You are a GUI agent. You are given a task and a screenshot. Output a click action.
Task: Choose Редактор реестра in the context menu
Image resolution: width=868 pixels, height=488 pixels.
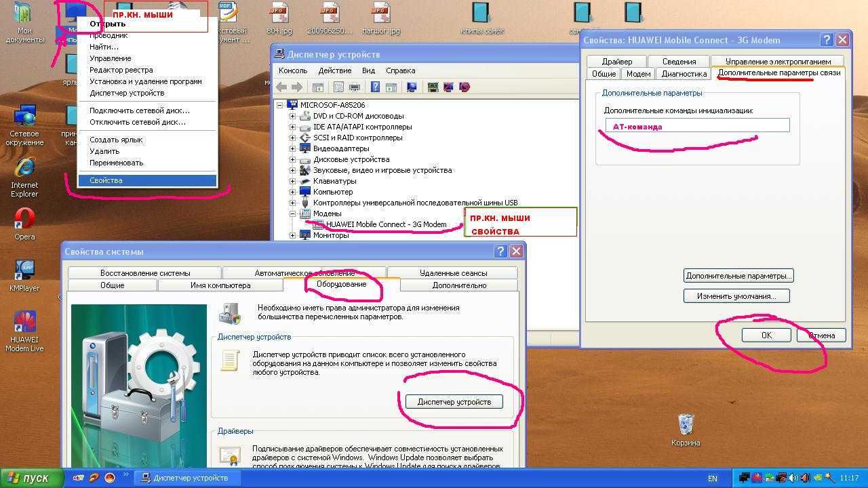pos(147,70)
